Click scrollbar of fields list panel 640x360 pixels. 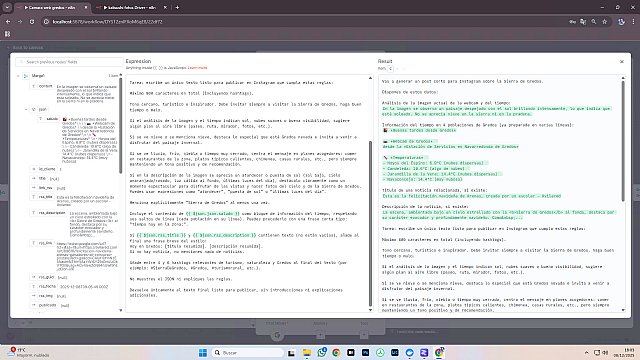click(x=120, y=125)
